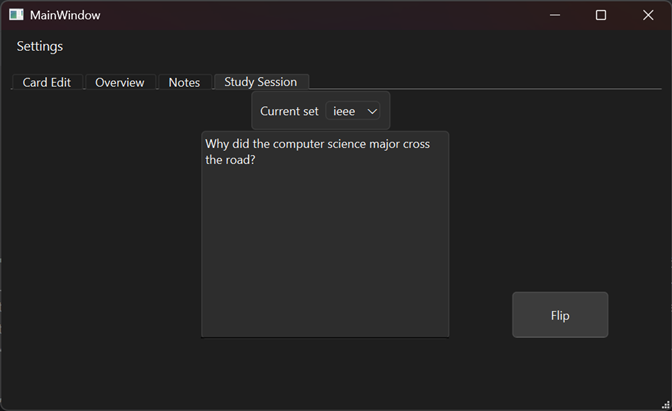Click the 'Current set' label
Screen dimensions: 672x411
(289, 111)
